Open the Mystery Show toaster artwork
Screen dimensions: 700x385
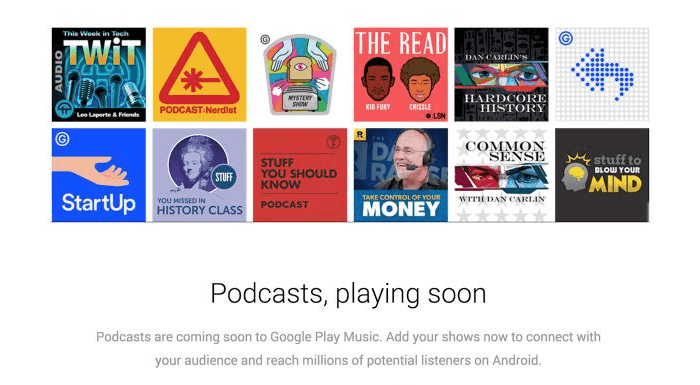pos(300,75)
